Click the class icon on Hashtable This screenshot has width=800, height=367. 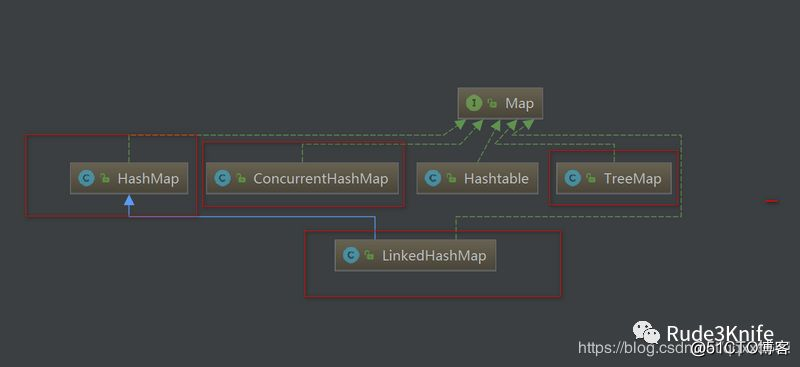433,178
